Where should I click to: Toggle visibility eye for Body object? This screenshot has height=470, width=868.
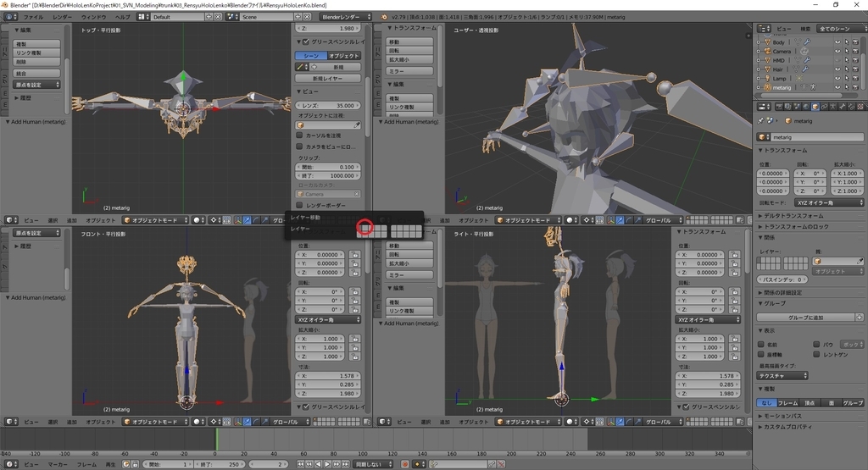837,42
